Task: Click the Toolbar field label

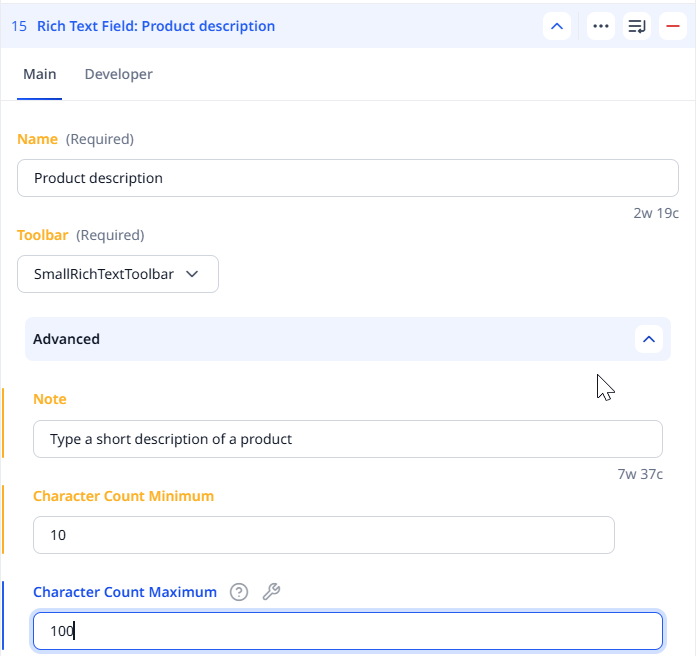Action: (43, 235)
